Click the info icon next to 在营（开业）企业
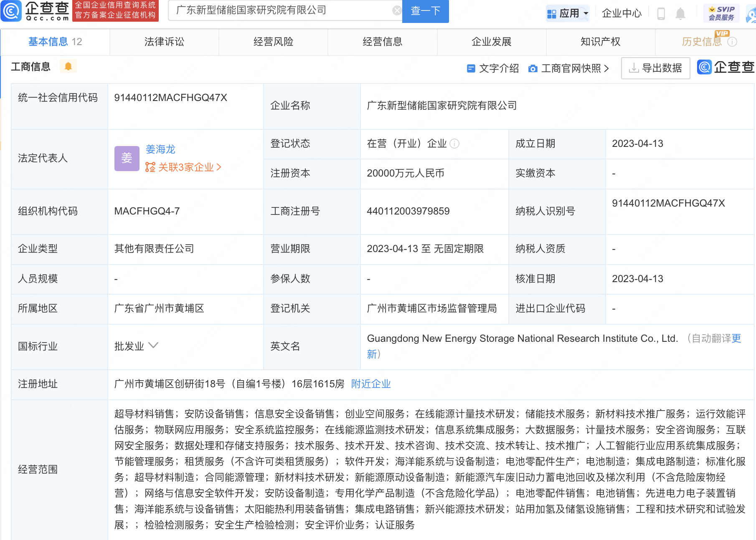Screen dimensions: 756x540 455,144
